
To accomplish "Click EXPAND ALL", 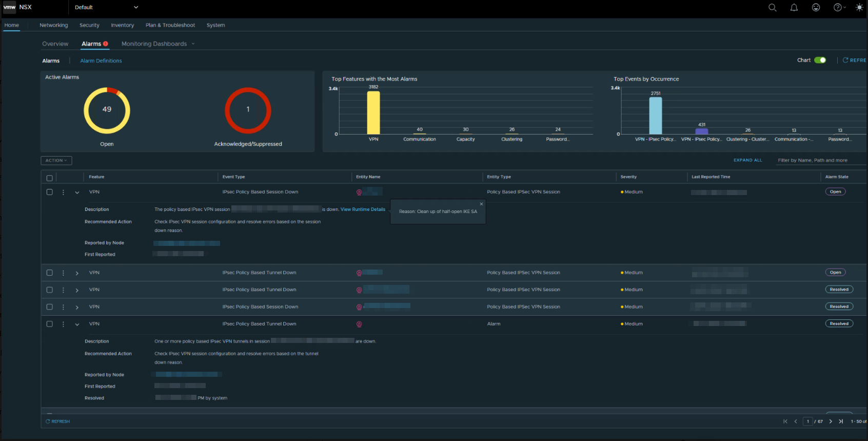I will click(x=747, y=160).
